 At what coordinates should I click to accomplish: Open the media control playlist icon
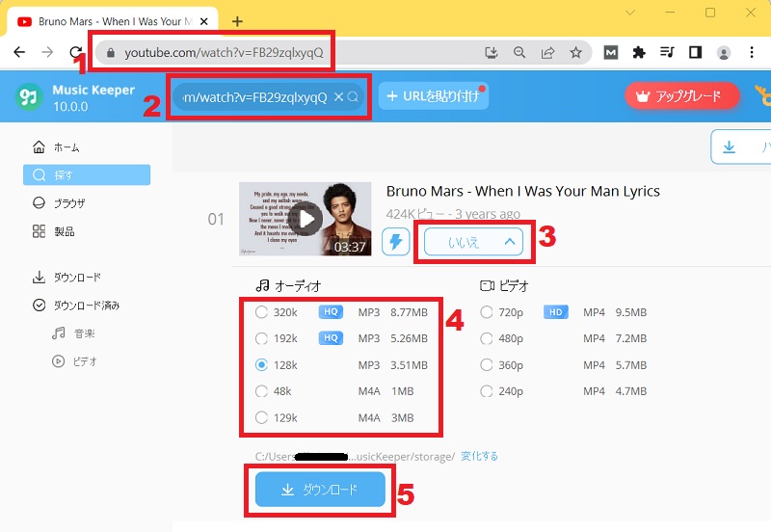[x=667, y=52]
